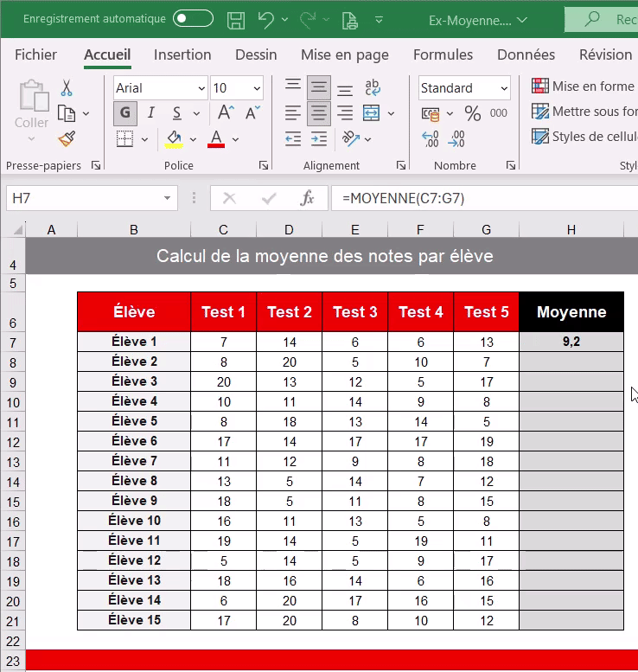
Task: Align text right
Action: click(344, 113)
